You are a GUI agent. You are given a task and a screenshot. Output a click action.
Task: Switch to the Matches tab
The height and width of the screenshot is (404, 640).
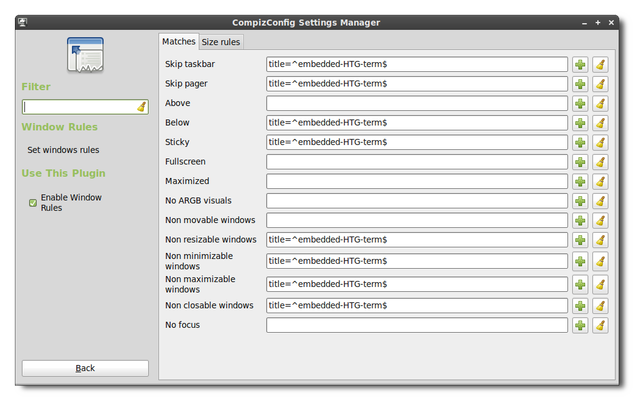pos(179,42)
